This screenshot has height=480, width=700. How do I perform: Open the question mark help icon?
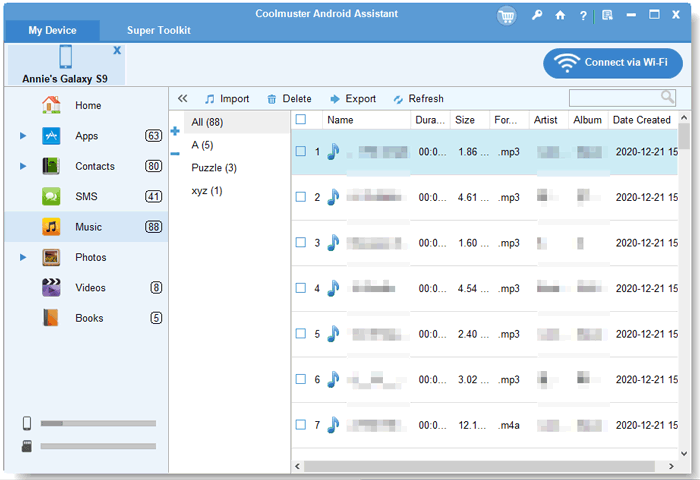(583, 15)
